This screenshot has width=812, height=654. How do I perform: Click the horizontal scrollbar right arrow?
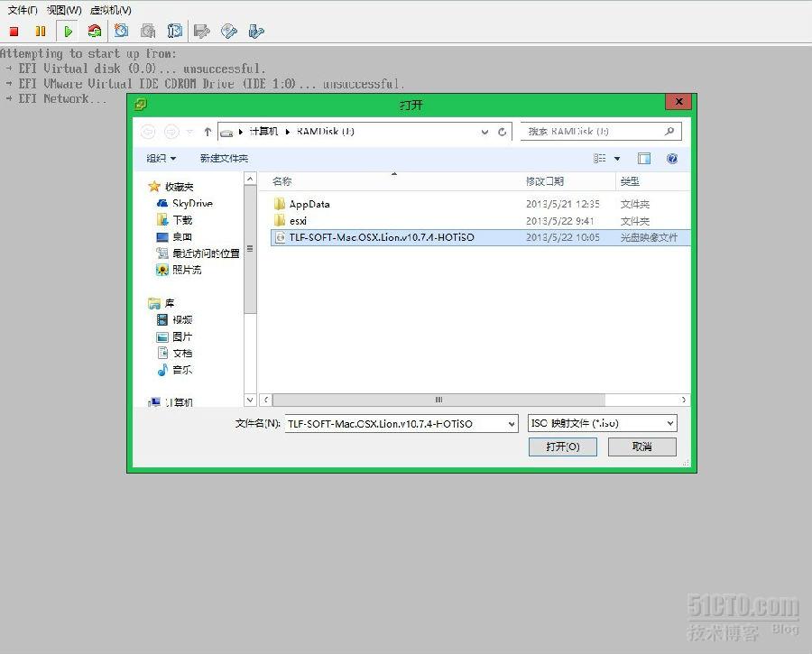pos(684,400)
